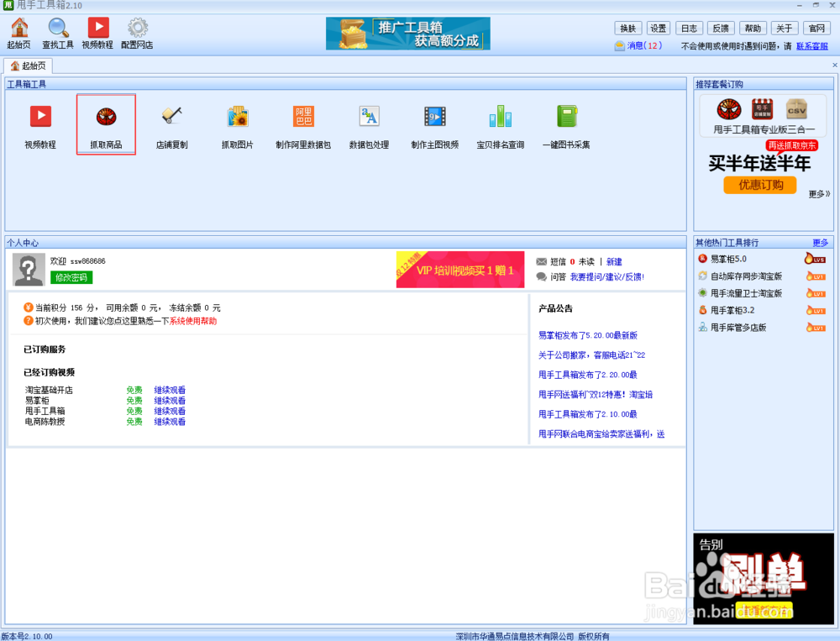Image resolution: width=840 pixels, height=641 pixels.
Task: Click the 新建 message link
Action: click(x=614, y=261)
